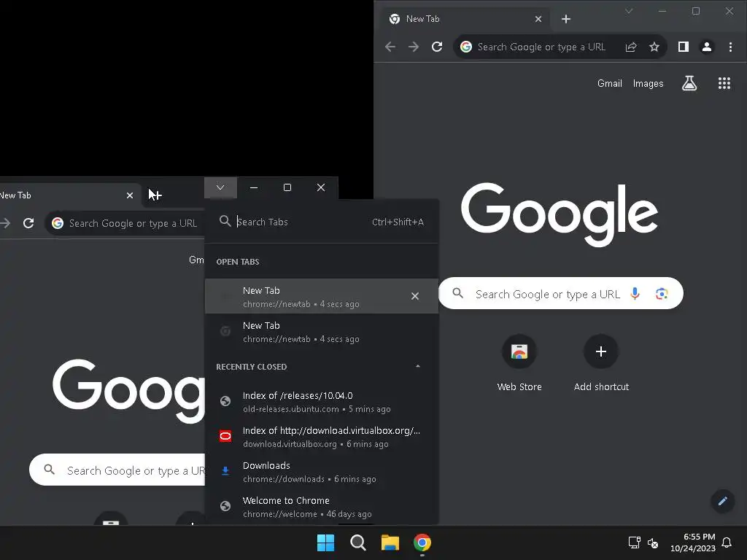
Task: Bookmark this tab with star icon
Action: point(654,47)
